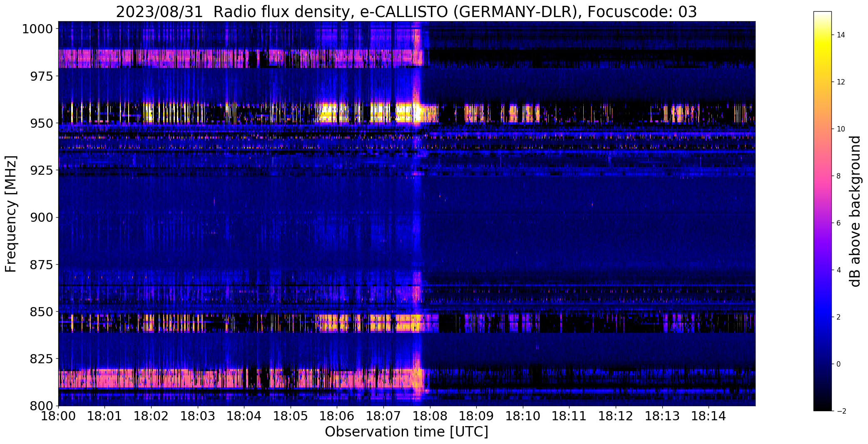
Task: Click the 18:08 time tick label
Action: 430,416
